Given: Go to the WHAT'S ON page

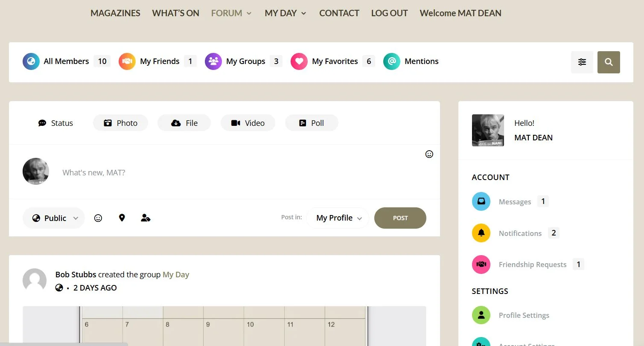Looking at the screenshot, I should pyautogui.click(x=175, y=13).
